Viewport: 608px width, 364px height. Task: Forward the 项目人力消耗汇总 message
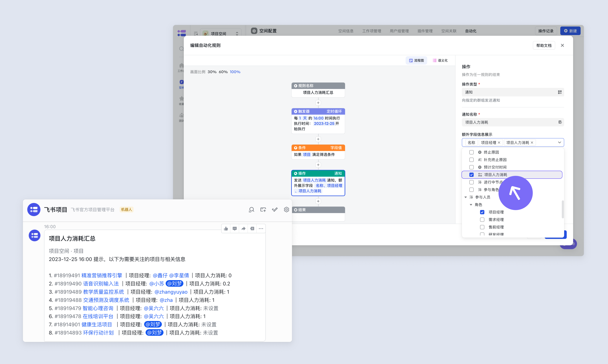pyautogui.click(x=243, y=229)
